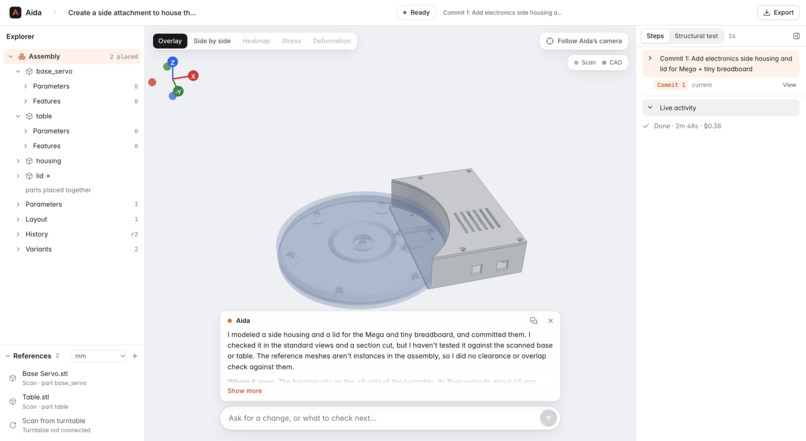The image size is (806, 441).
Task: Expand the housing node
Action: [18, 161]
